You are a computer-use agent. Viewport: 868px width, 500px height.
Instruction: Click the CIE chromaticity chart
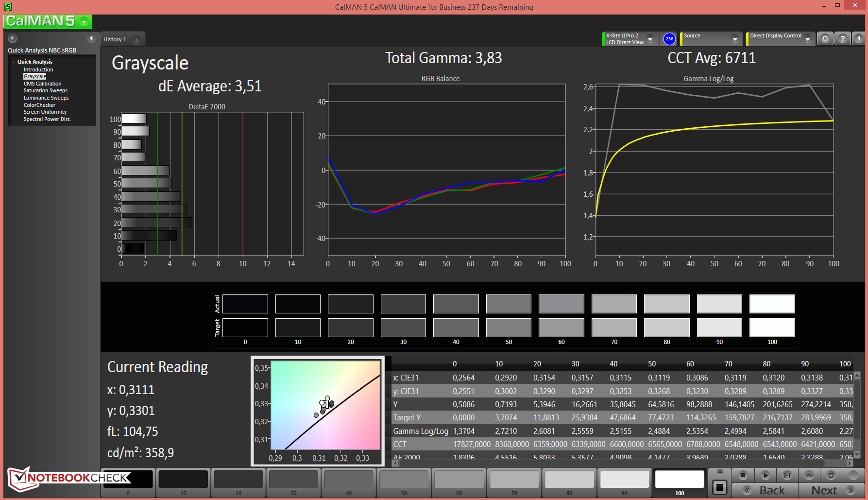coord(318,411)
